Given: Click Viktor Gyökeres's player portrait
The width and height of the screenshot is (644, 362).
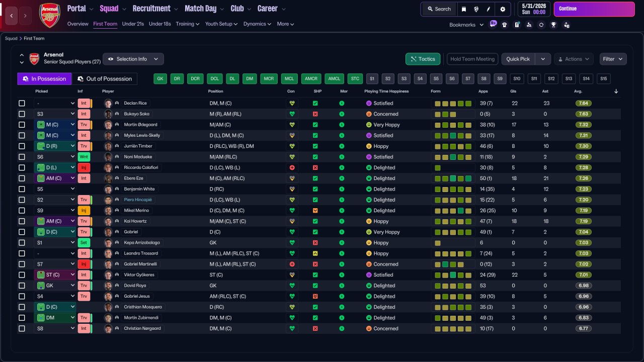Looking at the screenshot, I should point(108,275).
